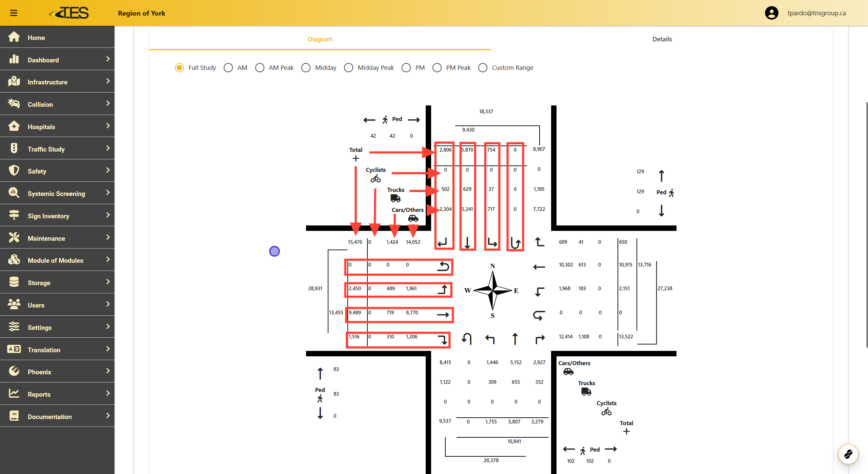Open the Diagram tab
The width and height of the screenshot is (868, 474).
point(320,39)
